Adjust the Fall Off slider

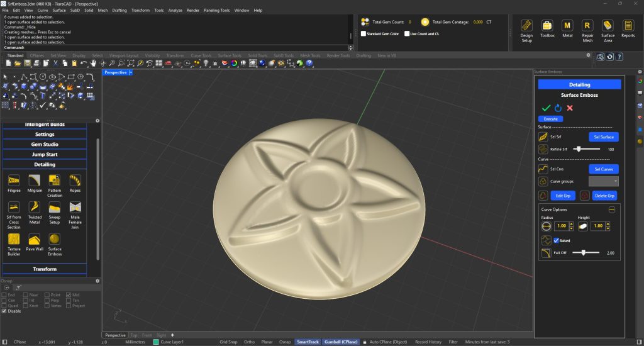[x=584, y=252]
